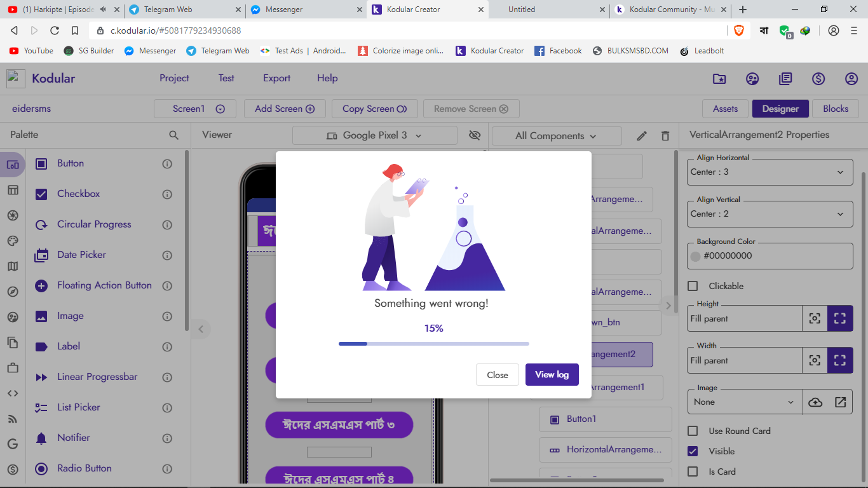Open projects folder icon in header
The image size is (868, 488).
719,79
